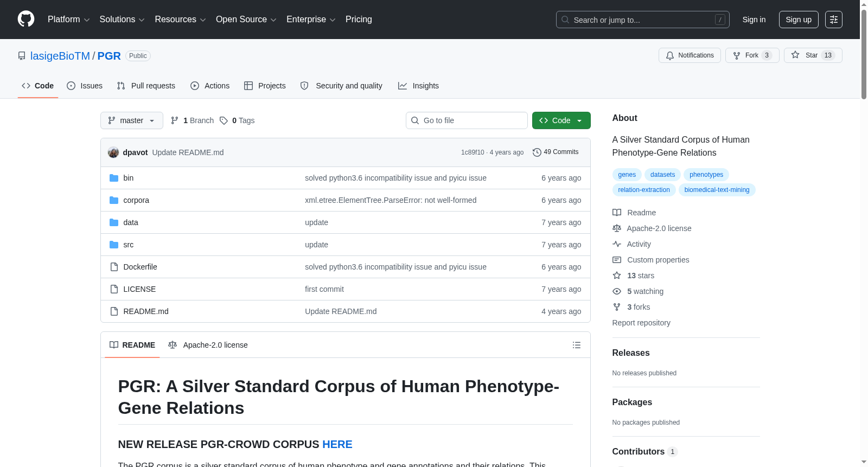Image resolution: width=868 pixels, height=467 pixels.
Task: Click the repository icon before lasigeBioTM
Action: coord(22,56)
